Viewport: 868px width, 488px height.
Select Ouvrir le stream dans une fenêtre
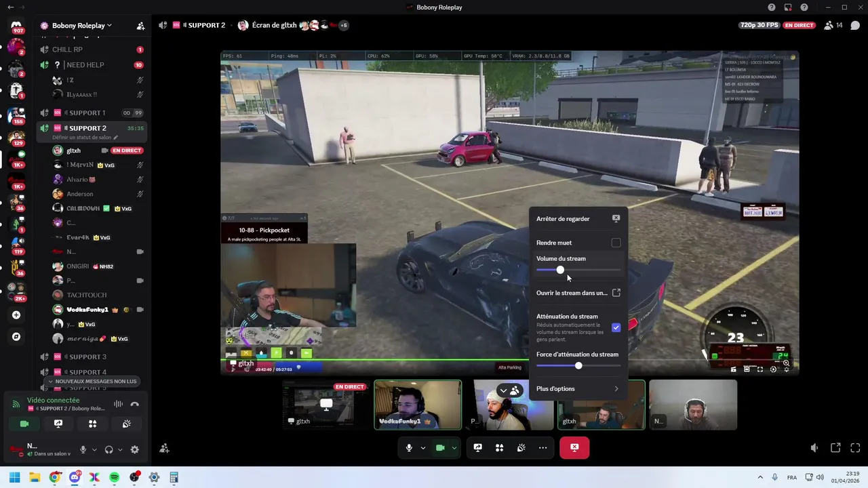[x=578, y=293]
